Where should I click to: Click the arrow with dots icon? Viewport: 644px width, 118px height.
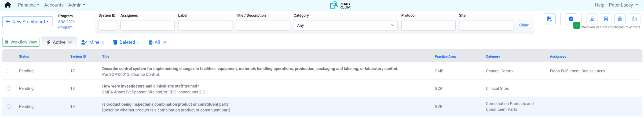click(634, 19)
